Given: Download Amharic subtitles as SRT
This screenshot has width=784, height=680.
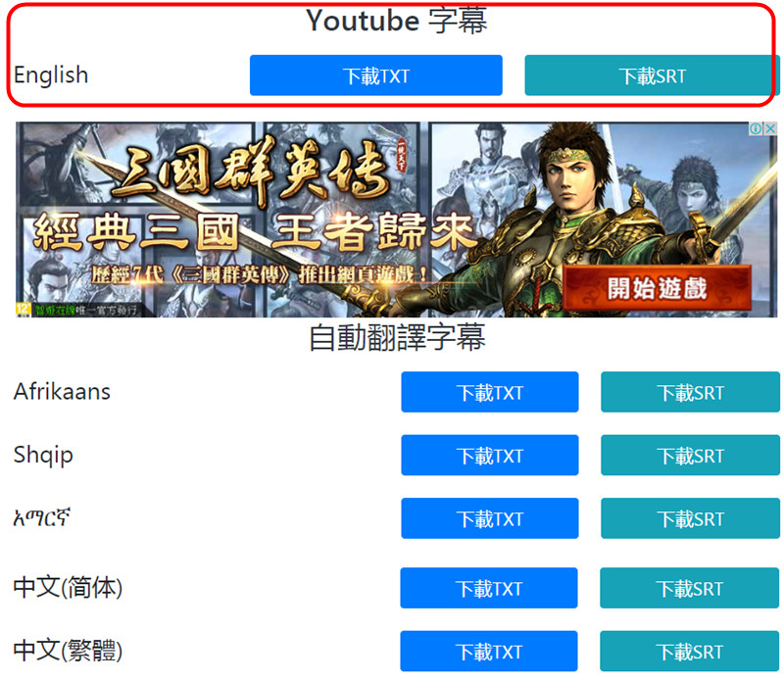Looking at the screenshot, I should pyautogui.click(x=690, y=518).
